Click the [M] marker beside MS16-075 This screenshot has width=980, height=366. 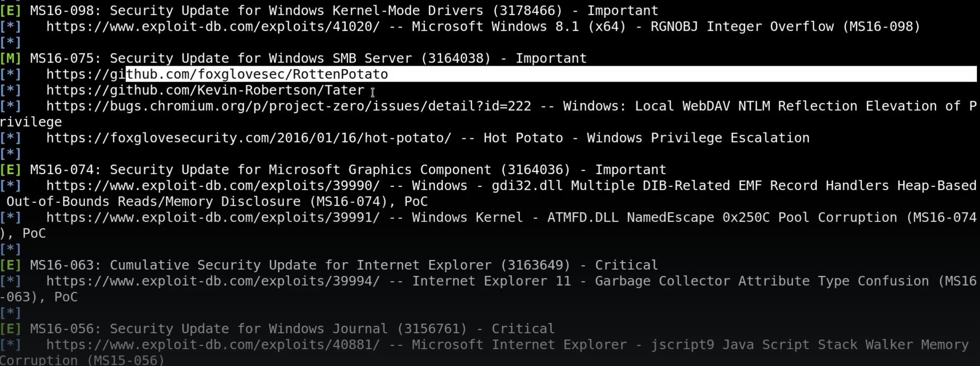point(11,58)
